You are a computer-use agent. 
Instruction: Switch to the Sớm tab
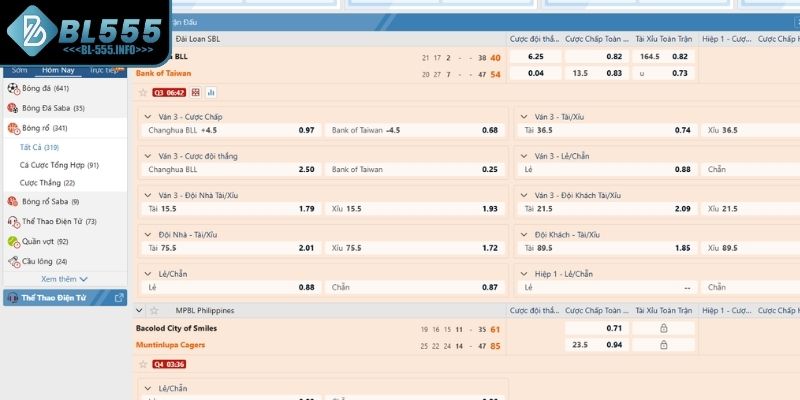click(21, 71)
